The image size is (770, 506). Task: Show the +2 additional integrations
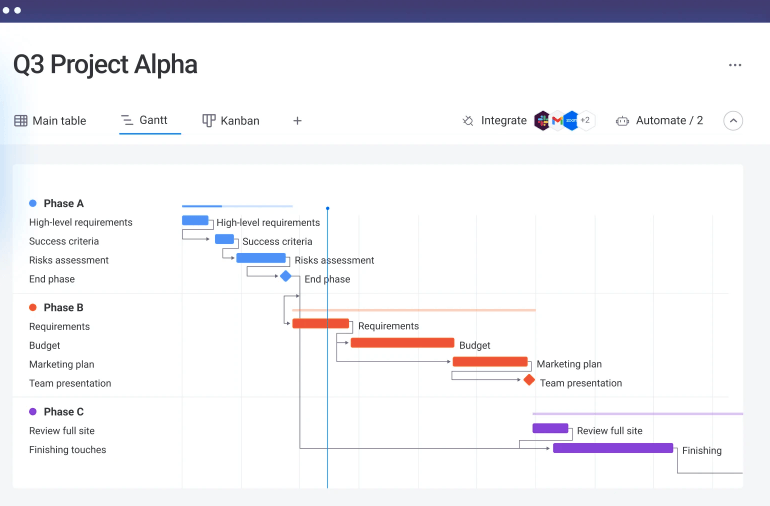click(586, 120)
